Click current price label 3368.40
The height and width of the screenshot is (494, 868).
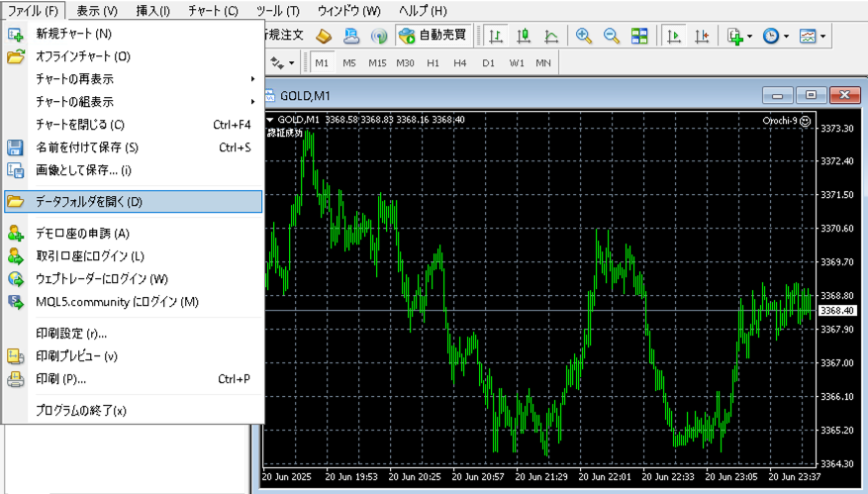coord(836,311)
